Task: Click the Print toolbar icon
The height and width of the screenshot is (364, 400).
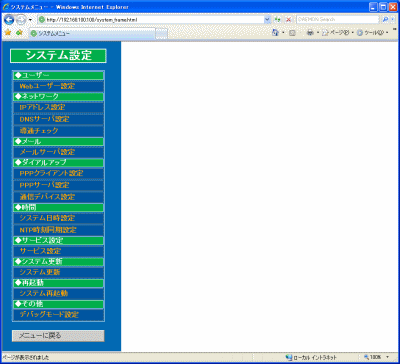Action: pyautogui.click(x=310, y=33)
